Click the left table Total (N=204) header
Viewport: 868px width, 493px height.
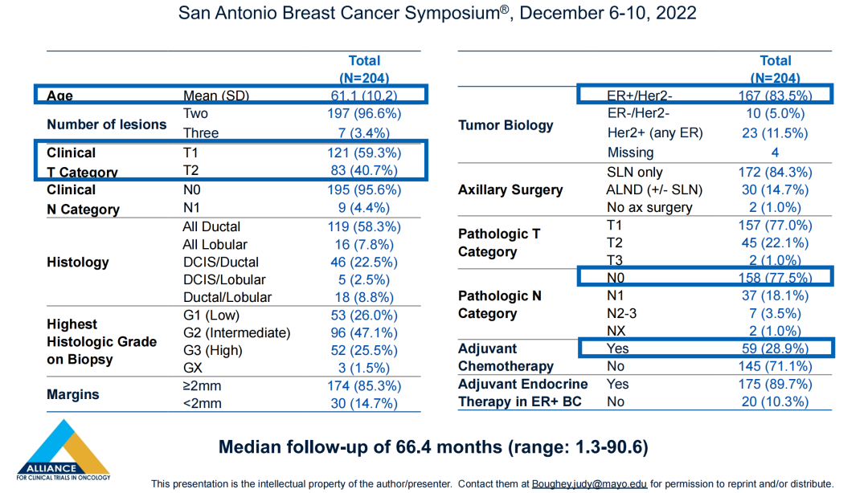coord(364,69)
